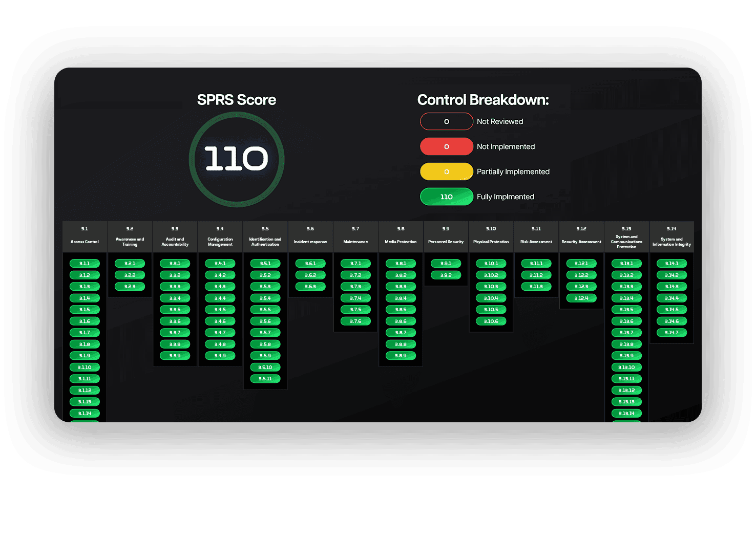Toggle the Partially Implemented yellow indicator
756x539 pixels.
pos(446,171)
